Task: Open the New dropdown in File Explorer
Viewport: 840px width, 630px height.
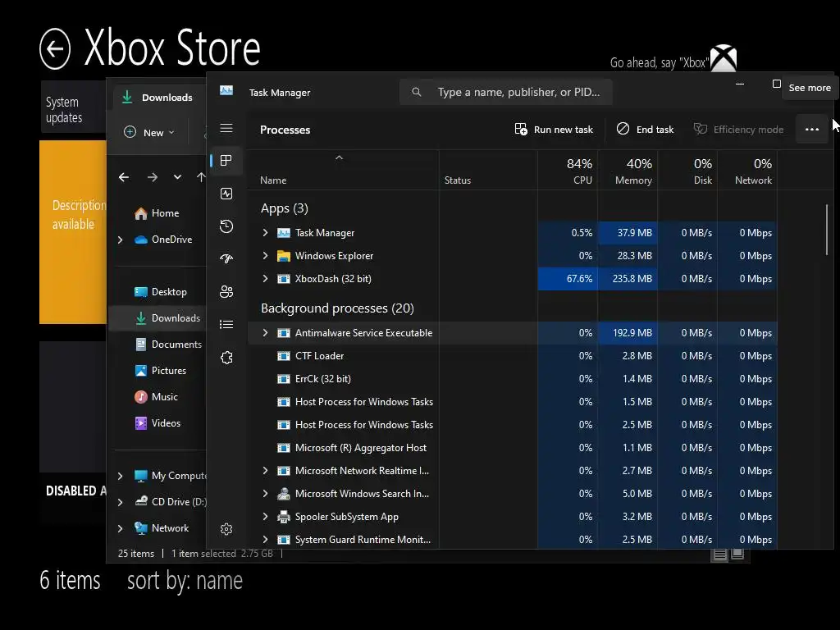Action: [149, 132]
